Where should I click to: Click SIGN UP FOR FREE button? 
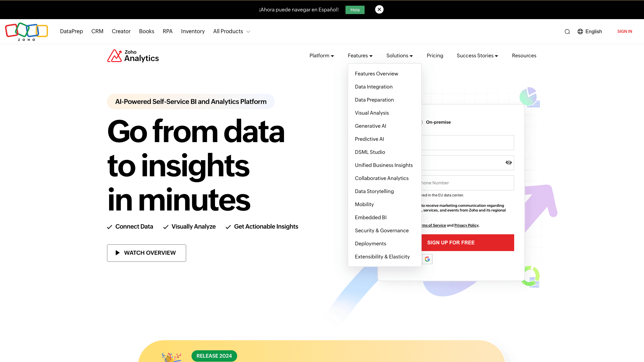tap(468, 243)
